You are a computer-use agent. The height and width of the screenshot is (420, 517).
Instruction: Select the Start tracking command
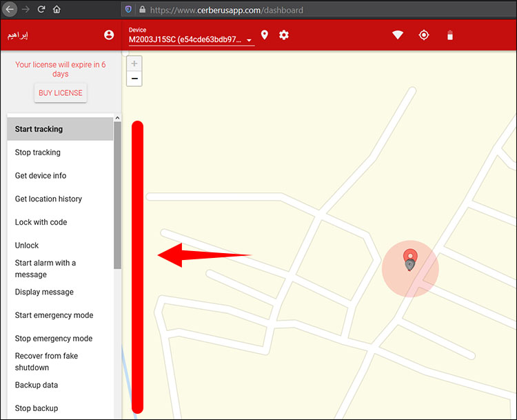tap(61, 129)
